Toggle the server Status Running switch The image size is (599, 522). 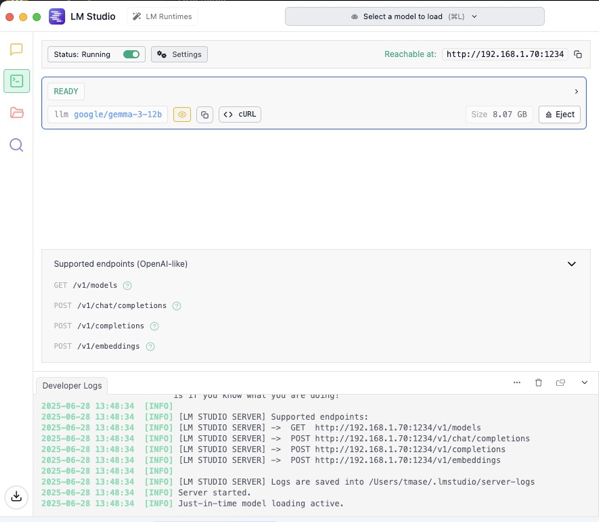point(131,54)
